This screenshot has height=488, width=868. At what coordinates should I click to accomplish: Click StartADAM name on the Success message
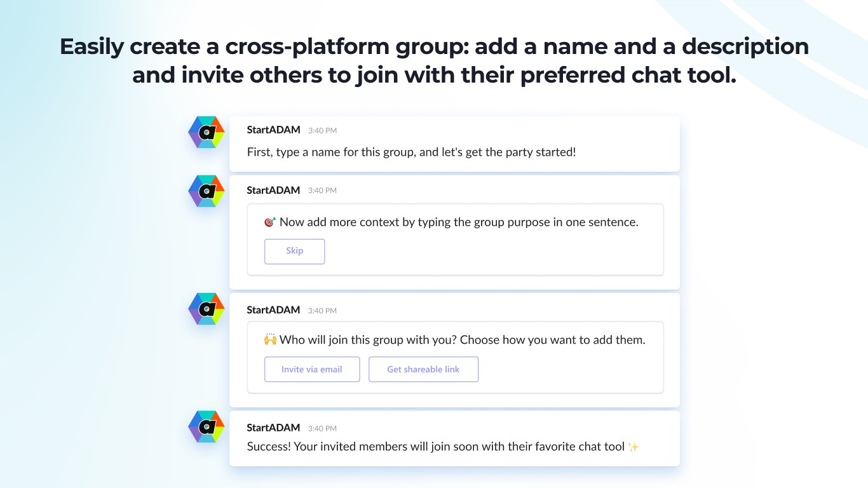pos(273,428)
